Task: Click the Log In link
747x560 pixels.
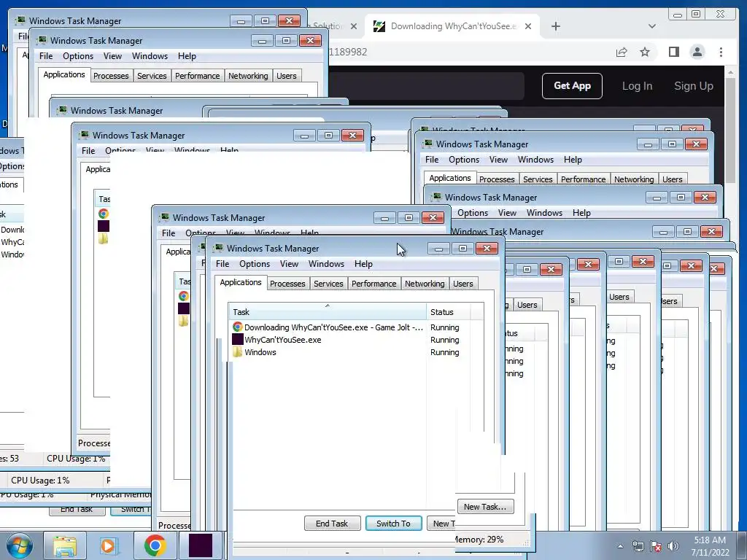Action: click(637, 86)
